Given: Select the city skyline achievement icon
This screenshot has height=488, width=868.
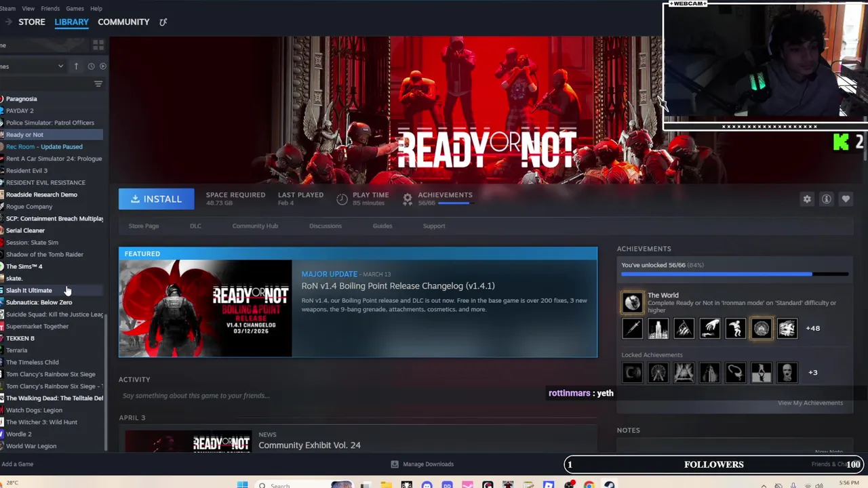Looking at the screenshot, I should coord(658,328).
